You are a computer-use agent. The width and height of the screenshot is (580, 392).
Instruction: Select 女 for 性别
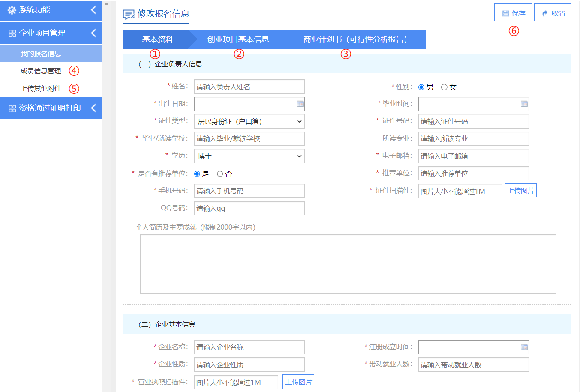click(x=444, y=87)
